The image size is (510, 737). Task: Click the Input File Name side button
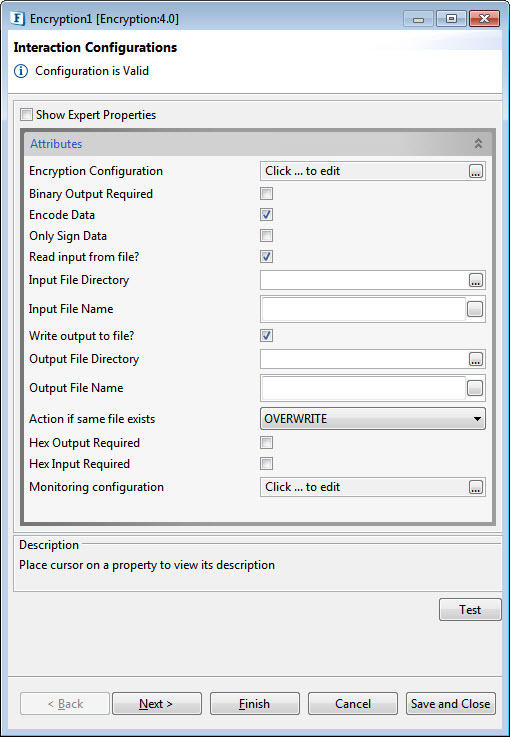pos(475,309)
